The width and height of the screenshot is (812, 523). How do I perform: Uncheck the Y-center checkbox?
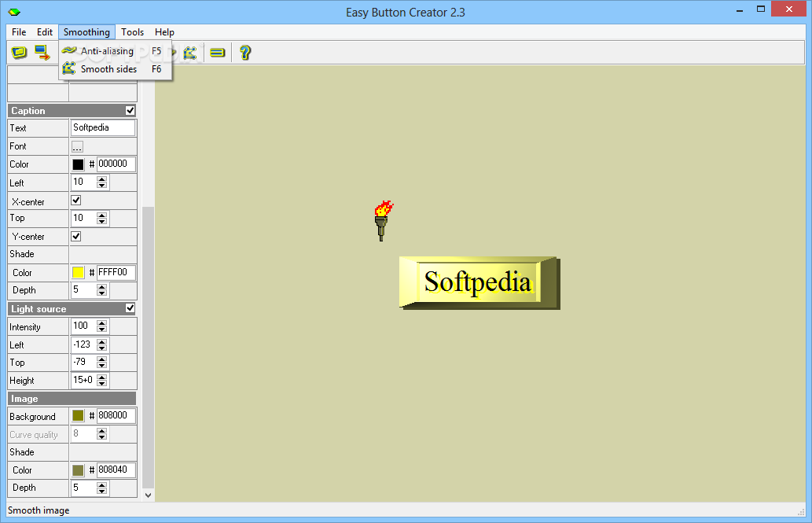coord(76,237)
